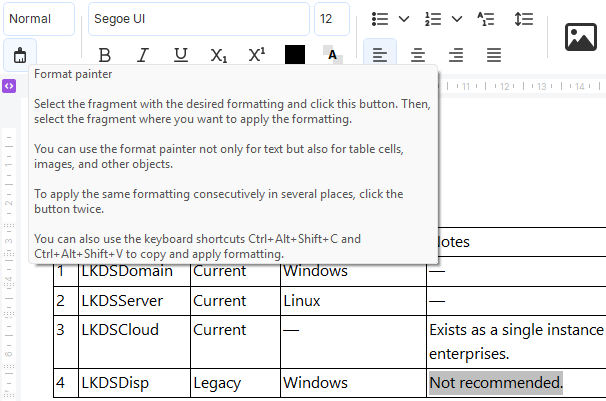Center align the text
The width and height of the screenshot is (606, 401).
coord(418,55)
